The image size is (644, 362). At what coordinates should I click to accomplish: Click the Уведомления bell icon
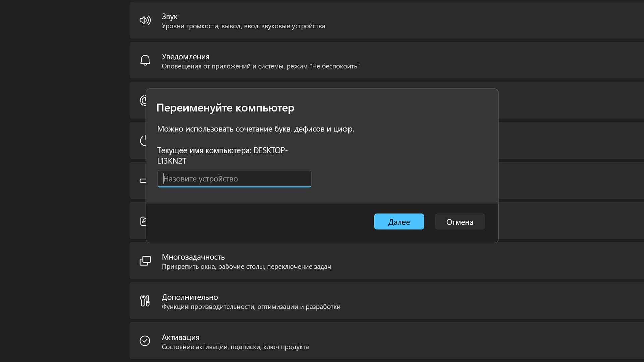(x=145, y=60)
